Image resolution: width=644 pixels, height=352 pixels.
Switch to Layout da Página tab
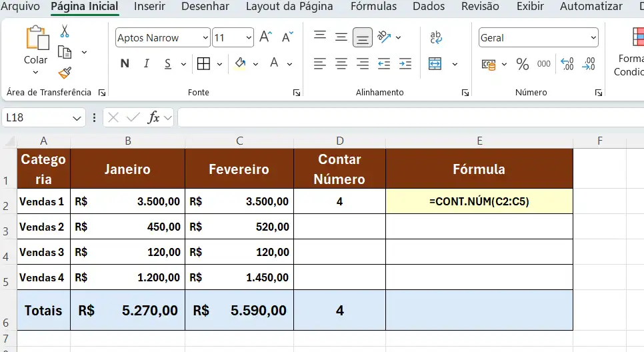tap(289, 7)
